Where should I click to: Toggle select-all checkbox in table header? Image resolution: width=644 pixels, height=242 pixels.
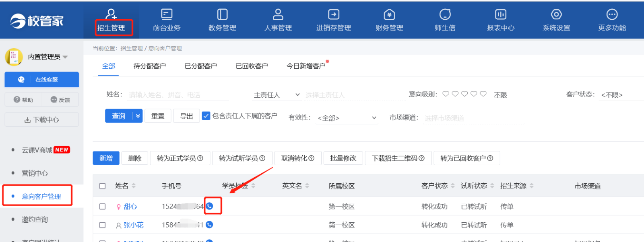pyautogui.click(x=102, y=186)
